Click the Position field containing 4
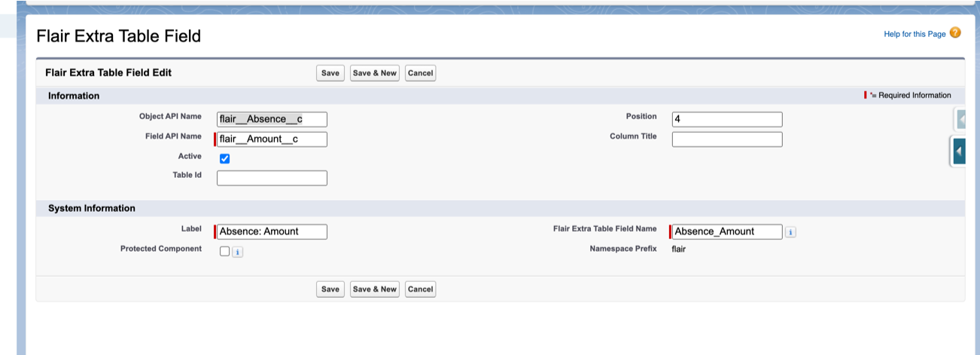 [x=726, y=120]
